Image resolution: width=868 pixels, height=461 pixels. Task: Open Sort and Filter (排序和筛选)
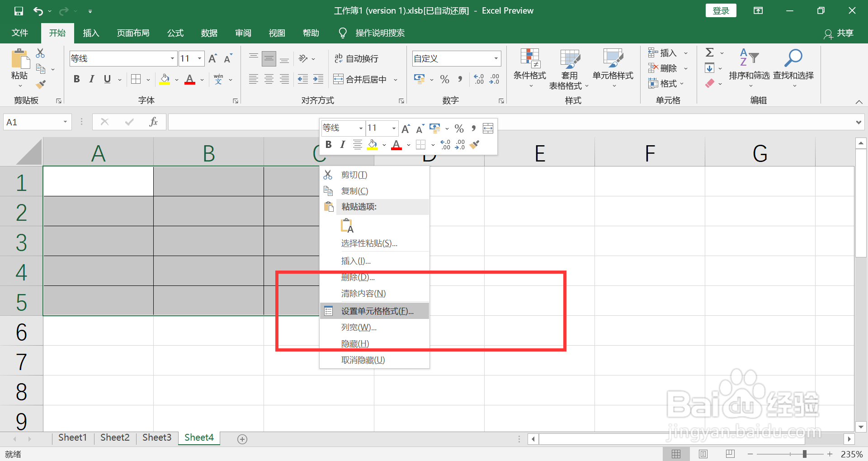tap(749, 68)
